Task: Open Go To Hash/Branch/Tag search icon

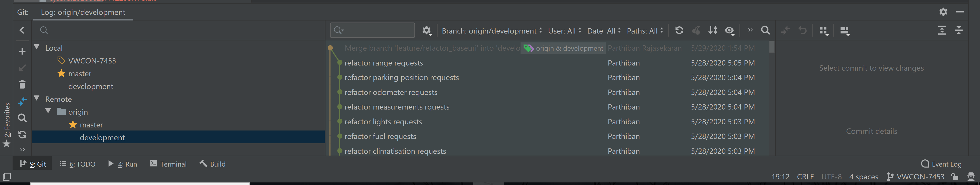Action: [x=765, y=30]
